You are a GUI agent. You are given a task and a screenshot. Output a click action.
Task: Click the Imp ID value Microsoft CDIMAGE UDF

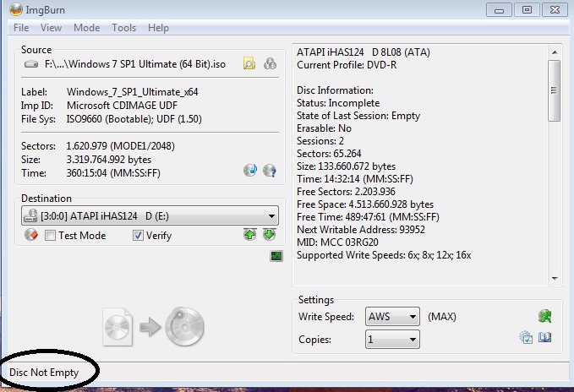[122, 106]
